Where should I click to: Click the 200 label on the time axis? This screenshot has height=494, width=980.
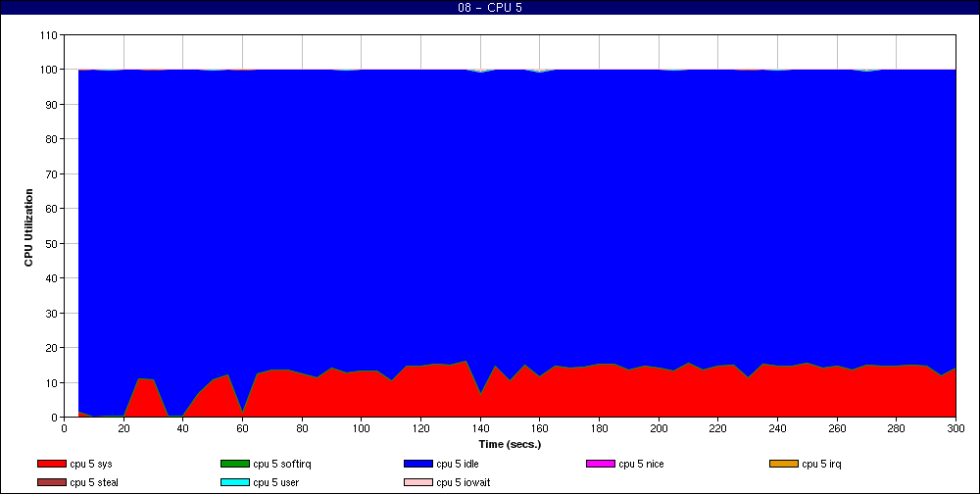click(659, 428)
